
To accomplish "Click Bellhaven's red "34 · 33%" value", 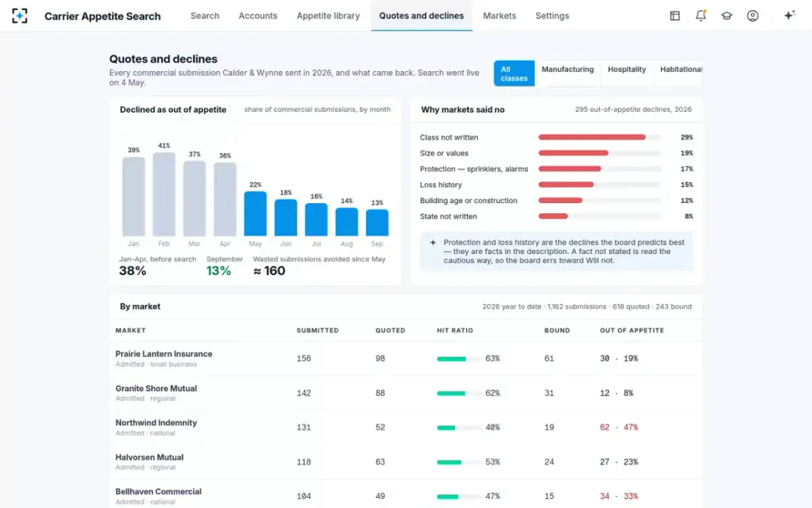I will 618,496.
